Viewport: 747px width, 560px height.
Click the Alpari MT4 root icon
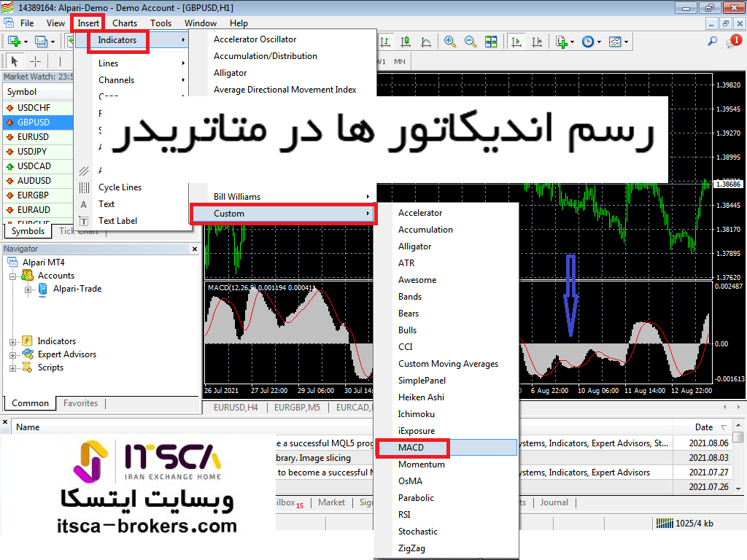12,262
